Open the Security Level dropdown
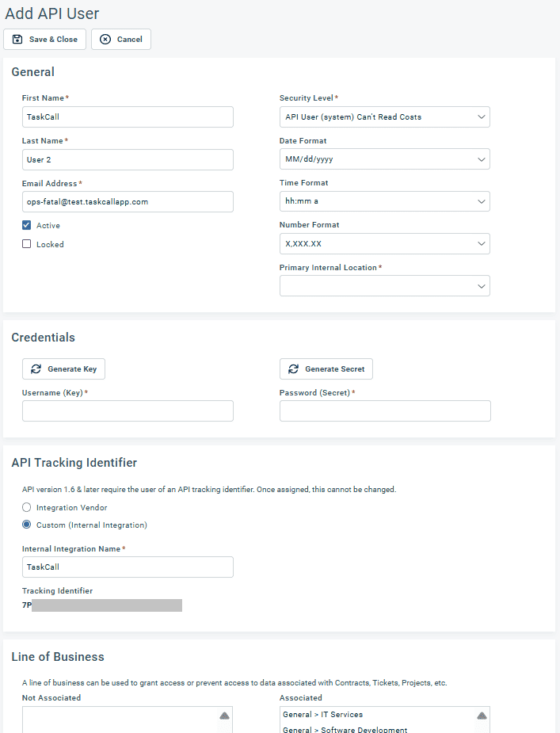 pos(385,116)
